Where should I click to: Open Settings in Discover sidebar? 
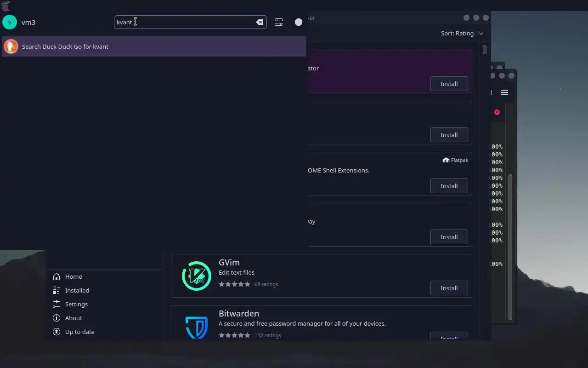(x=106, y=304)
